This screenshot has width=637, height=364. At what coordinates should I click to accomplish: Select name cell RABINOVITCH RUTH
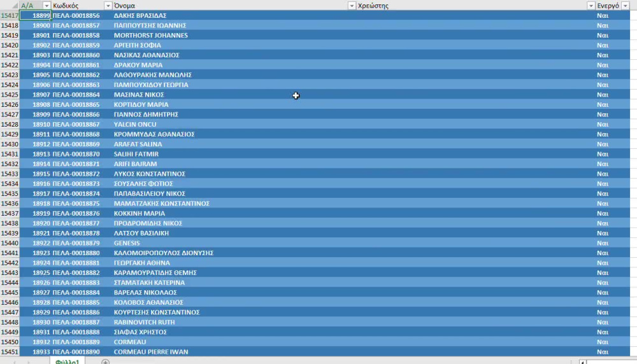[x=234, y=322]
